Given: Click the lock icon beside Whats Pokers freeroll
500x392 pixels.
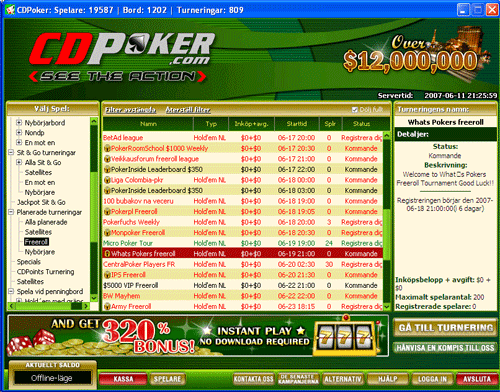Looking at the screenshot, I should [107, 254].
